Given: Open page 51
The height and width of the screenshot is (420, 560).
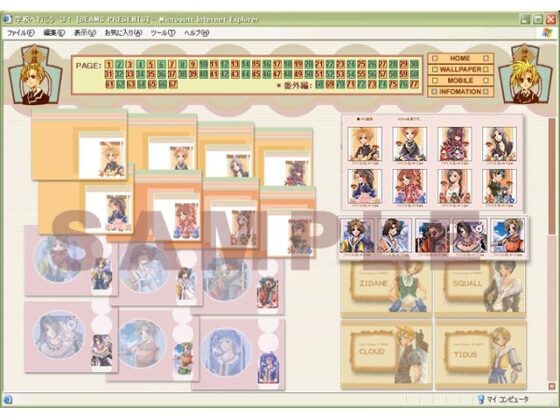Looking at the screenshot, I should click(x=319, y=75).
